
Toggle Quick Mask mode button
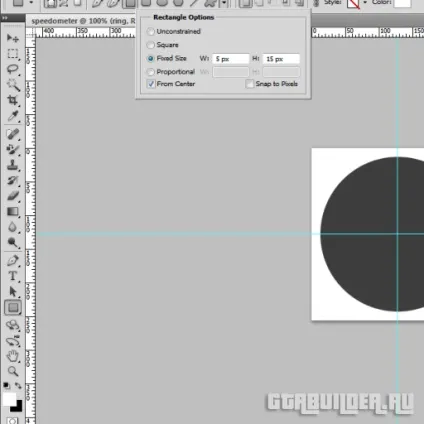(x=13, y=421)
